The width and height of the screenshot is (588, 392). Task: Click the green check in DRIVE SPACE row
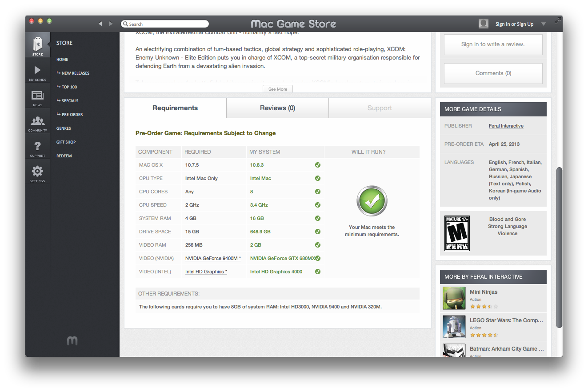(x=318, y=232)
